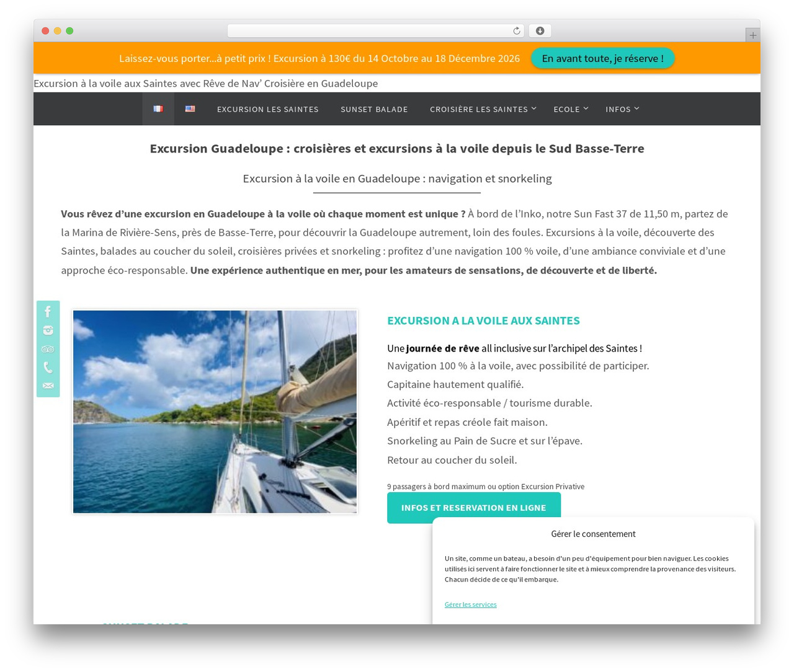This screenshot has width=794, height=672.
Task: Open the Infos menu item
Action: tap(618, 109)
